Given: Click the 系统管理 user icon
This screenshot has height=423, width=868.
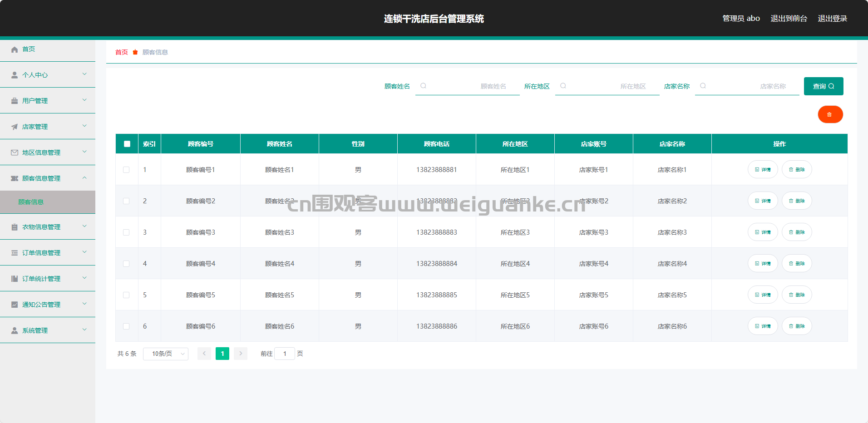Looking at the screenshot, I should click(15, 331).
